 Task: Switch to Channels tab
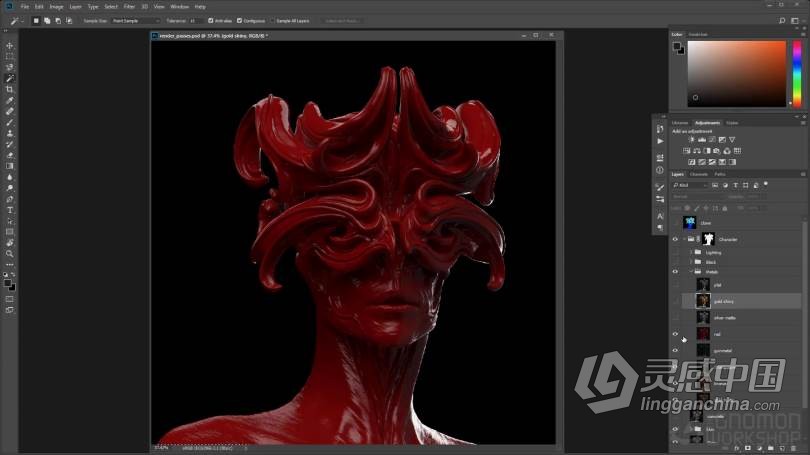point(698,174)
